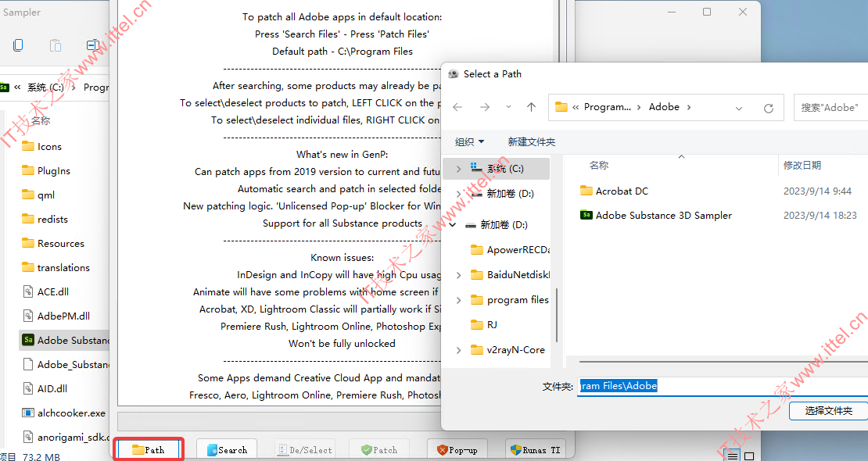This screenshot has width=868, height=461.
Task: Click the De/Select button in GenP
Action: tap(306, 450)
